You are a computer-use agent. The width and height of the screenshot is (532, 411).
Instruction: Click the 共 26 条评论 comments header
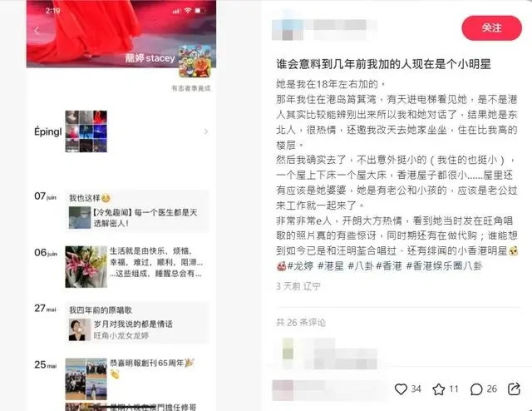click(x=301, y=322)
